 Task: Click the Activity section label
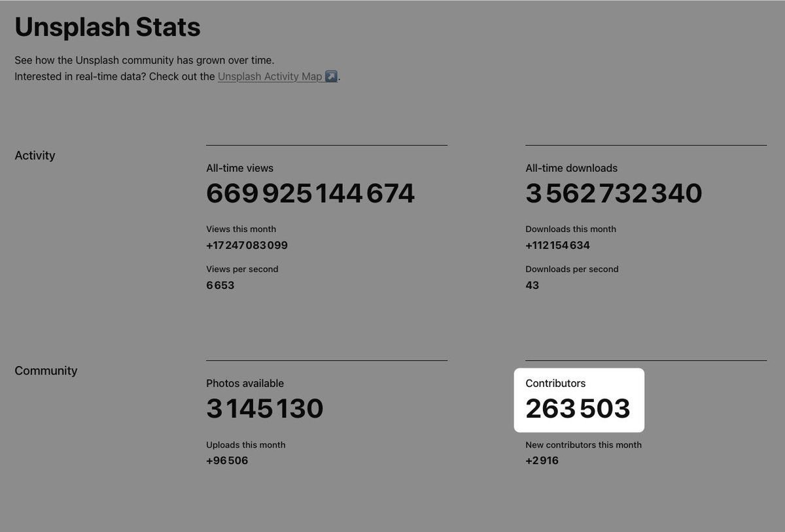[x=35, y=156]
